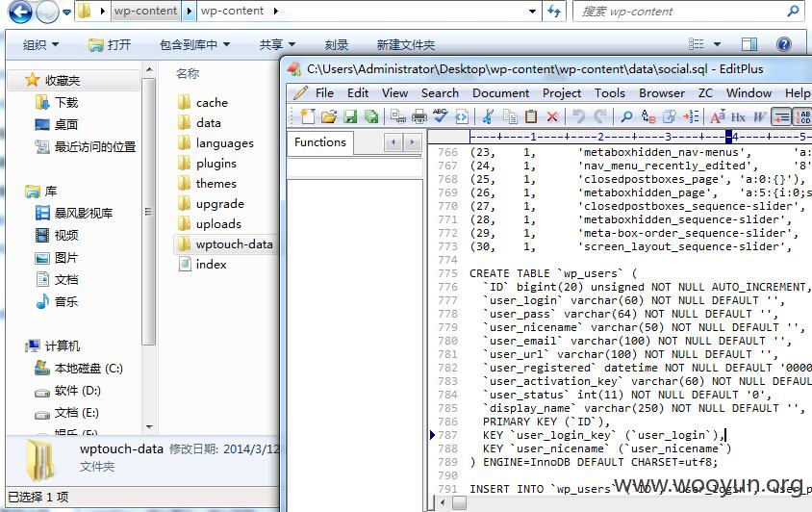Open the 包含到库中 dropdown
The height and width of the screenshot is (512, 812).
coord(194,45)
